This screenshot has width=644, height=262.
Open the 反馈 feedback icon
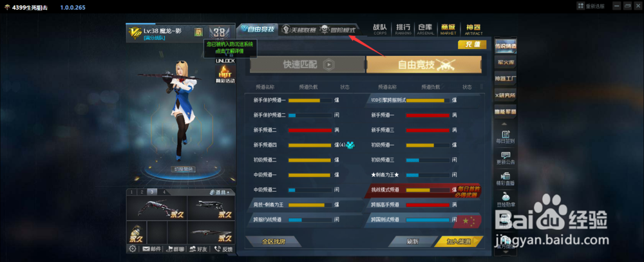click(x=223, y=249)
